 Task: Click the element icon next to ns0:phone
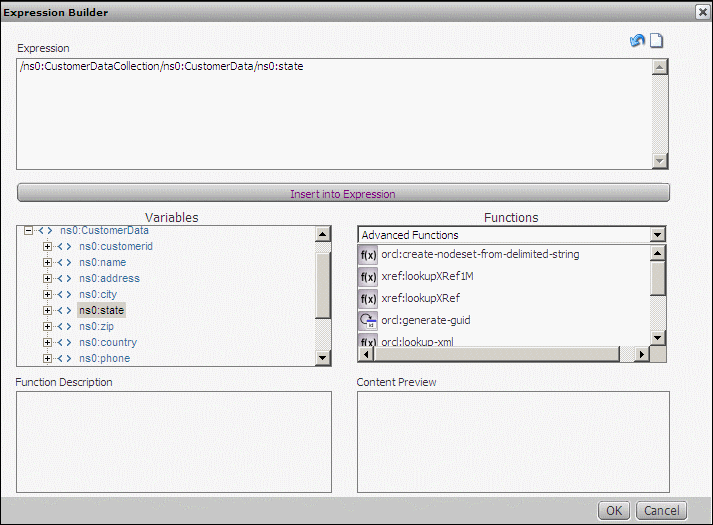pyautogui.click(x=64, y=358)
